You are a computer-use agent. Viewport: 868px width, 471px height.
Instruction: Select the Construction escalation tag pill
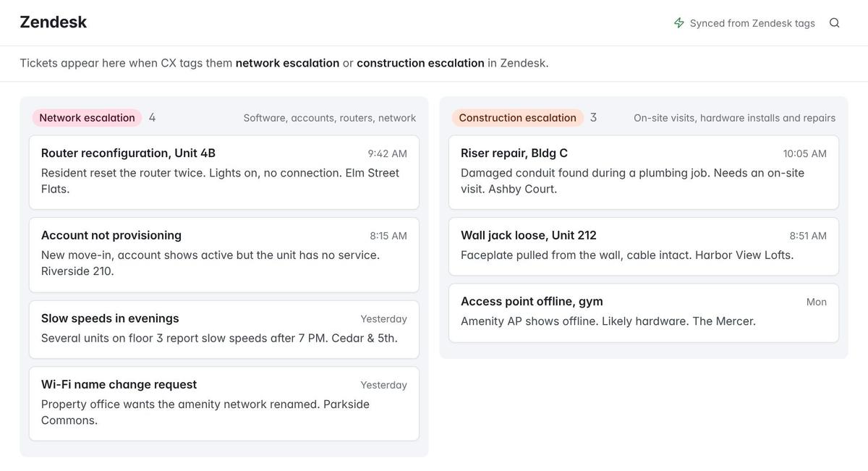pos(517,118)
